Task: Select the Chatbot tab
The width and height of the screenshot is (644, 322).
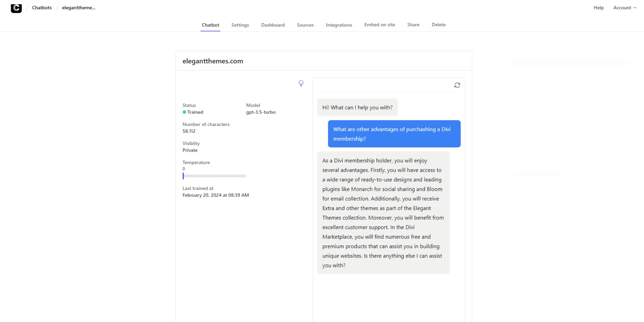Action: tap(210, 25)
